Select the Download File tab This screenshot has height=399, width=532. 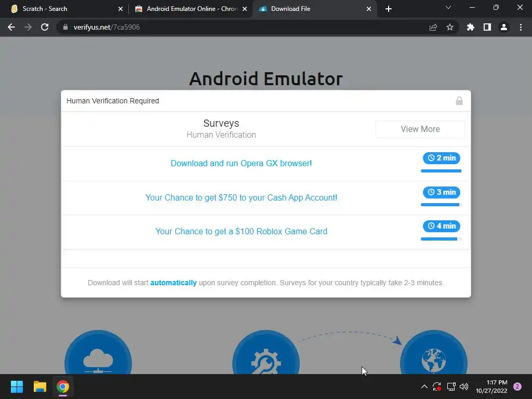pyautogui.click(x=314, y=9)
